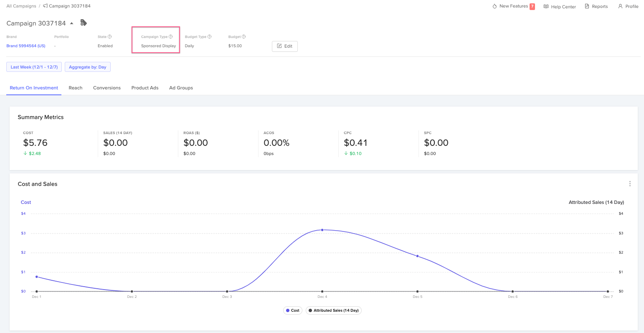Toggle the Cost series in the legend
The height and width of the screenshot is (333, 644).
[x=292, y=310]
